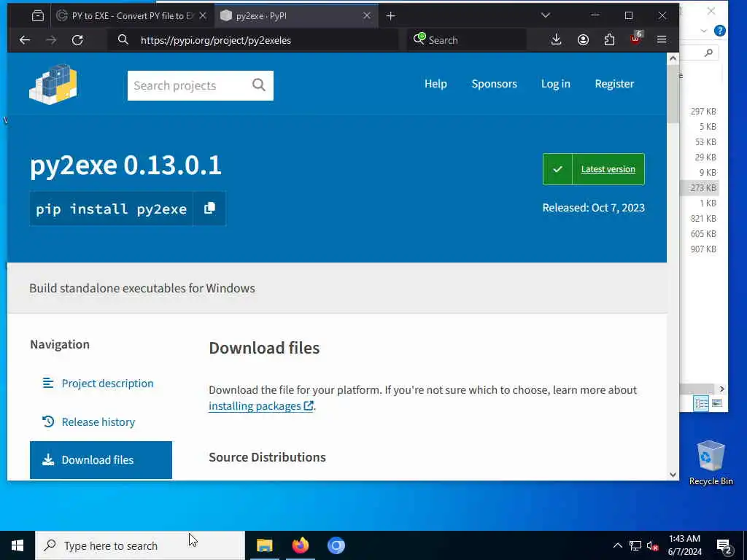Click the page scrollbar down arrow
Image resolution: width=747 pixels, height=560 pixels.
coord(673,474)
